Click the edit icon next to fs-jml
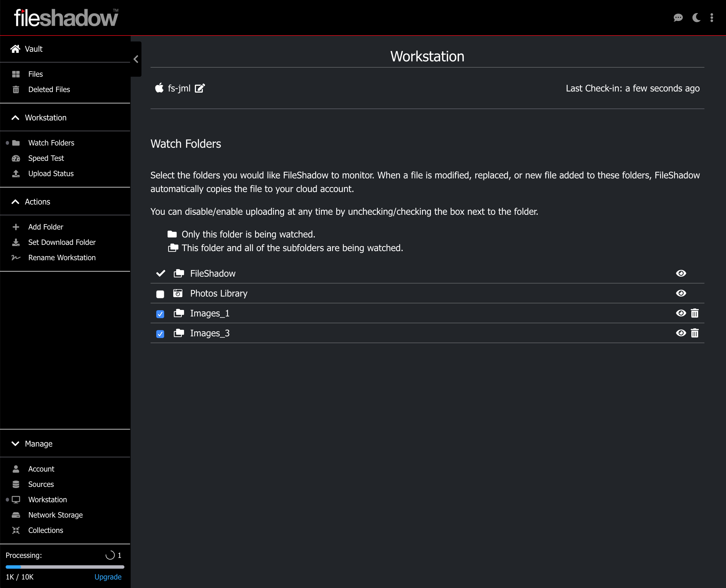 pyautogui.click(x=200, y=88)
